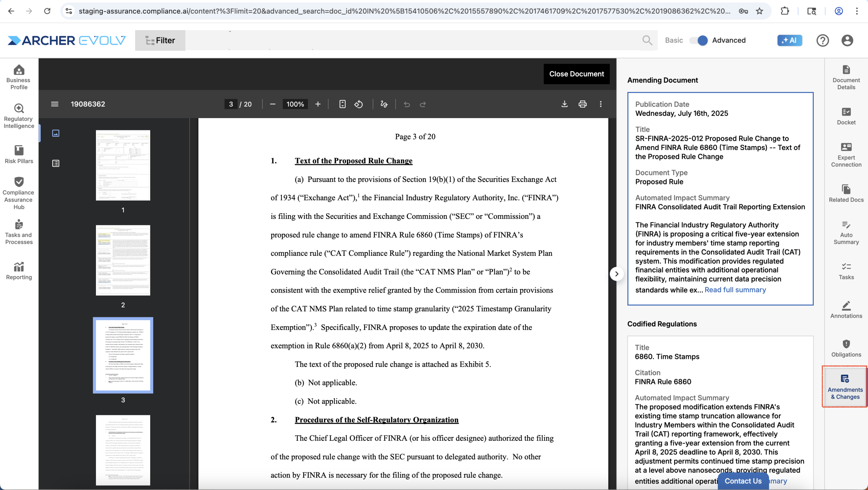This screenshot has width=868, height=490.
Task: Go back in browser history
Action: click(x=11, y=11)
